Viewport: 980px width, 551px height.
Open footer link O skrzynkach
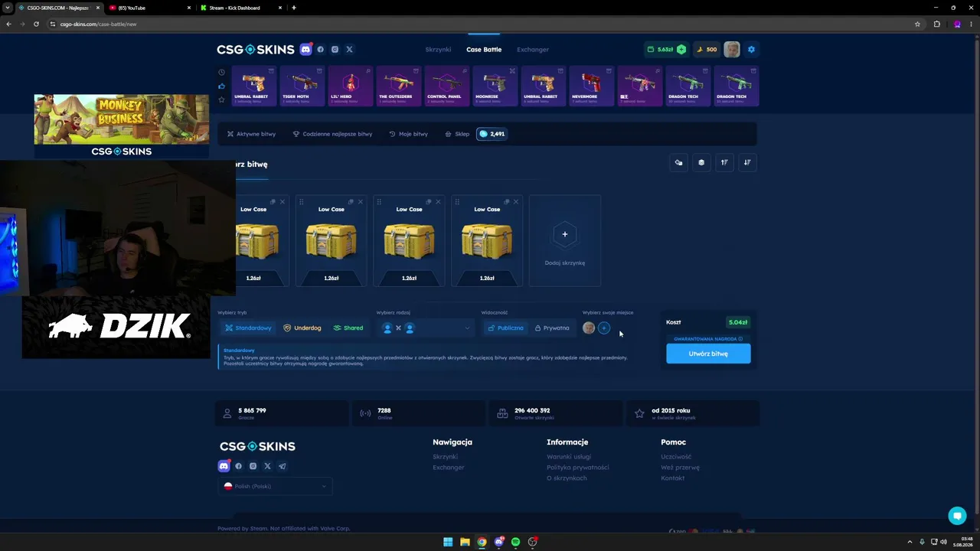(x=567, y=478)
